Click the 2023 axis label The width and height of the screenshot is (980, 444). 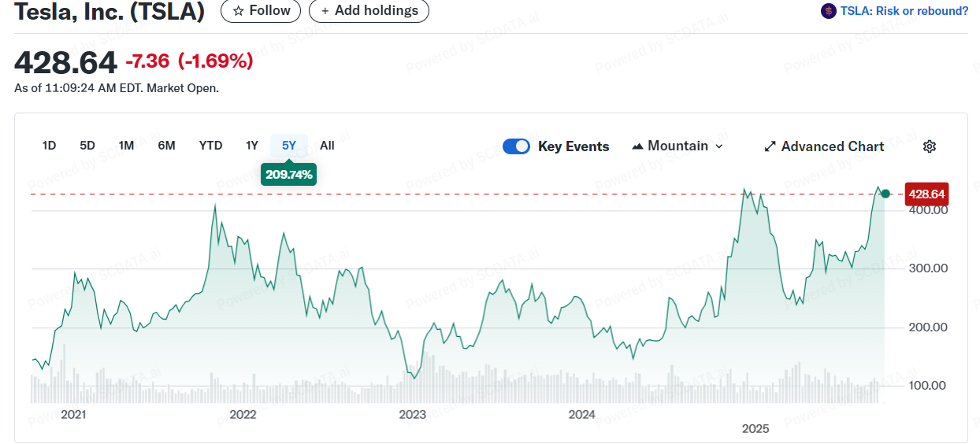(412, 414)
